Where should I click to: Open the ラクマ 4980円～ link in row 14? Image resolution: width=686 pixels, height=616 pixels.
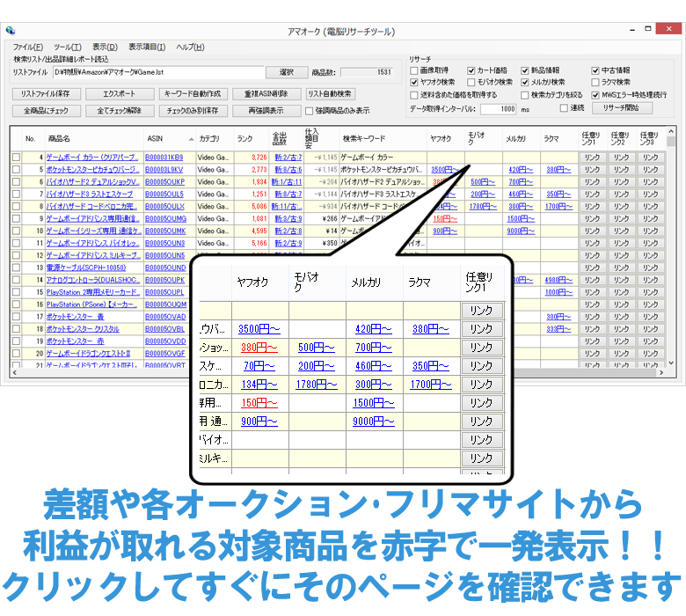coord(558,280)
